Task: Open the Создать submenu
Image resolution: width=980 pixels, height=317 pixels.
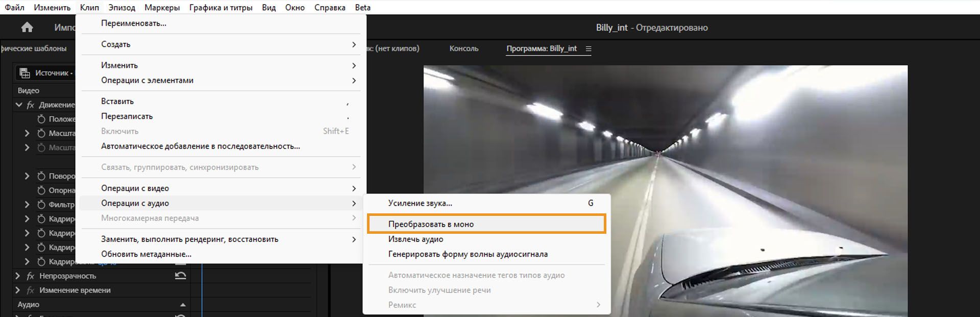Action: click(221, 44)
